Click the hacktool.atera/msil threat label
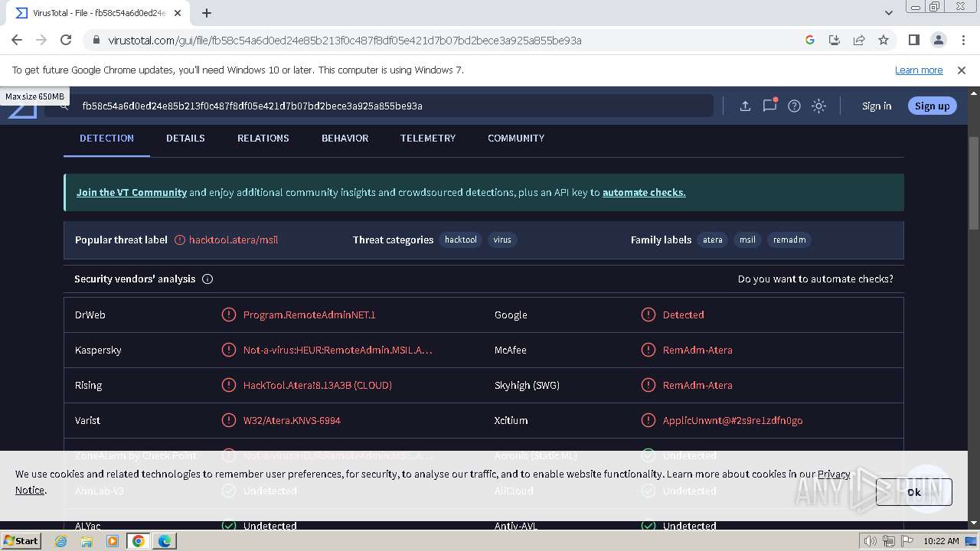The image size is (980, 551). (x=234, y=240)
